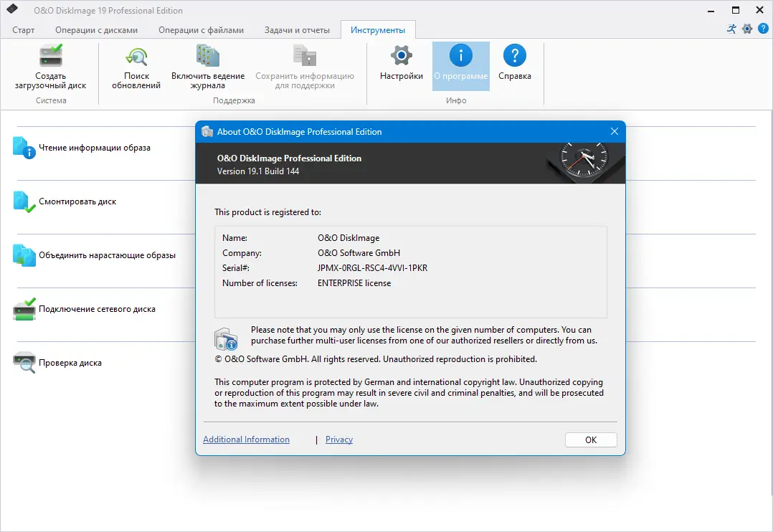Select the Инструменты tab
773x532 pixels.
click(x=378, y=30)
